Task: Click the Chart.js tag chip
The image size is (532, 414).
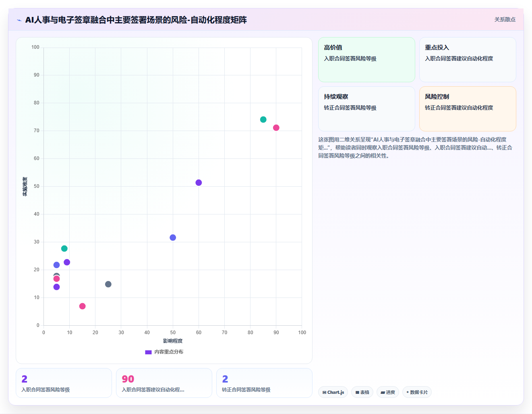Action: coord(333,392)
